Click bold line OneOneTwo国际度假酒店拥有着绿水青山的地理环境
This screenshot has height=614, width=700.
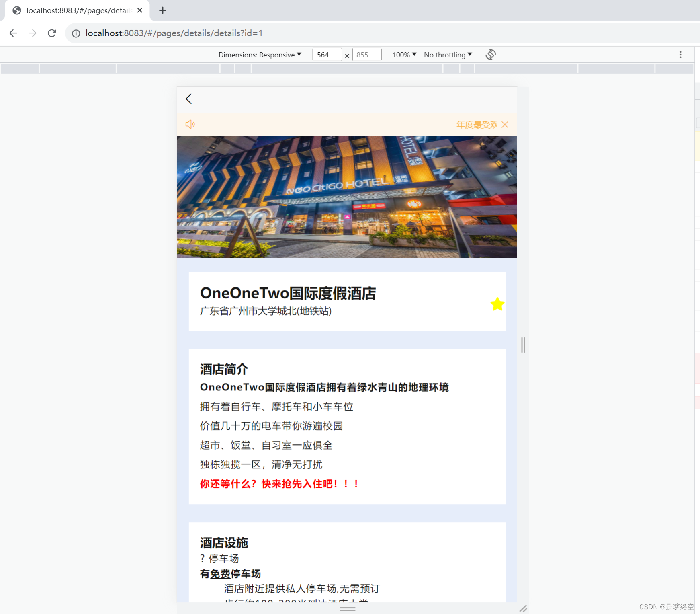click(324, 387)
